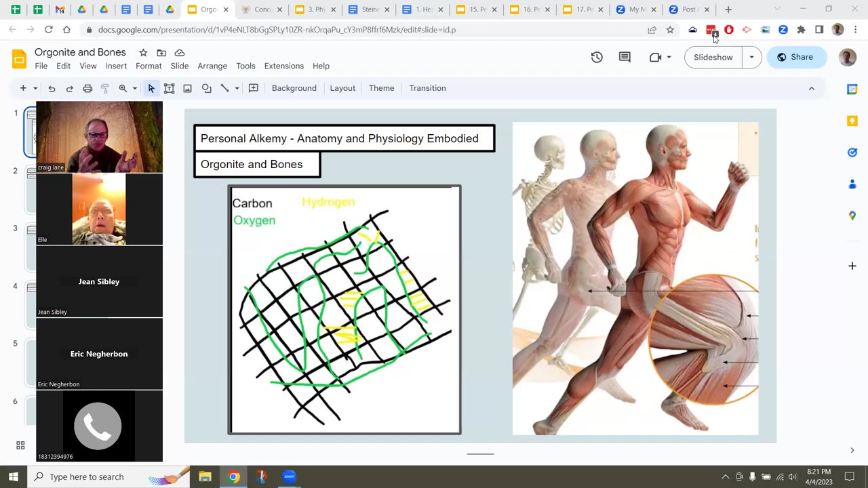This screenshot has height=488, width=868.
Task: Click the Chrome Reload page button
Action: coord(48,30)
